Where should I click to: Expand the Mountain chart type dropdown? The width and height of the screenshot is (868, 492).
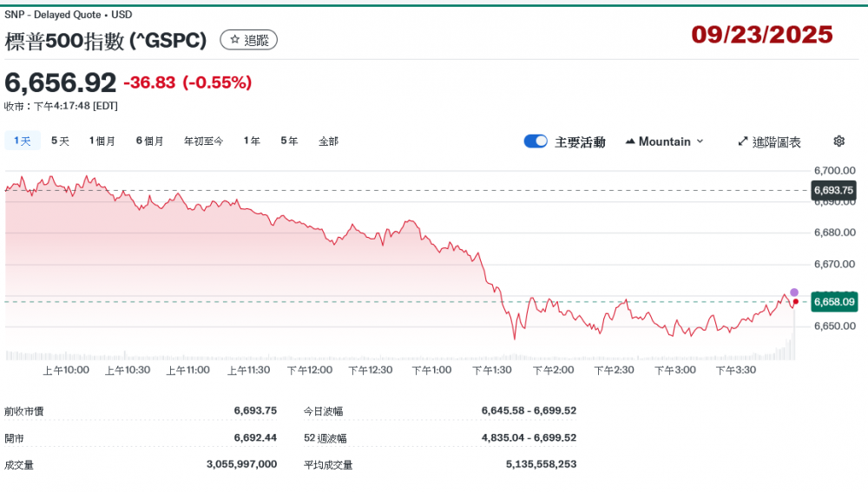click(664, 141)
